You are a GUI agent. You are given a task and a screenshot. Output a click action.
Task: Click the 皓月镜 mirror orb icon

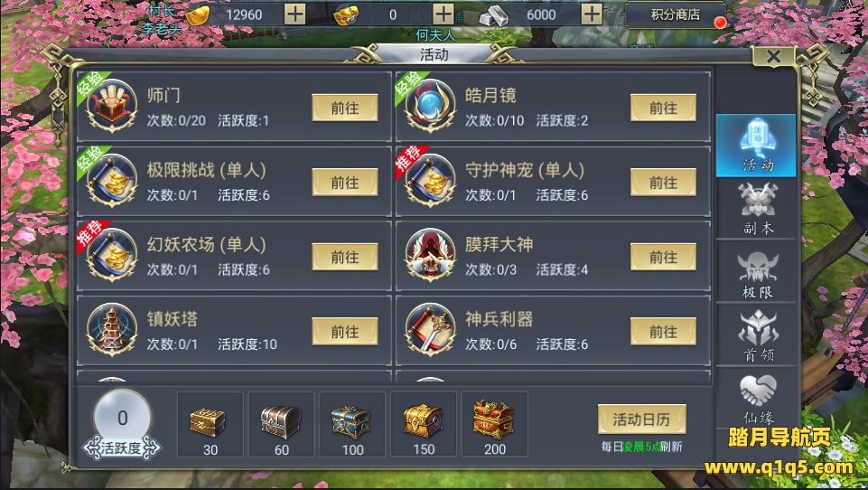tap(430, 106)
